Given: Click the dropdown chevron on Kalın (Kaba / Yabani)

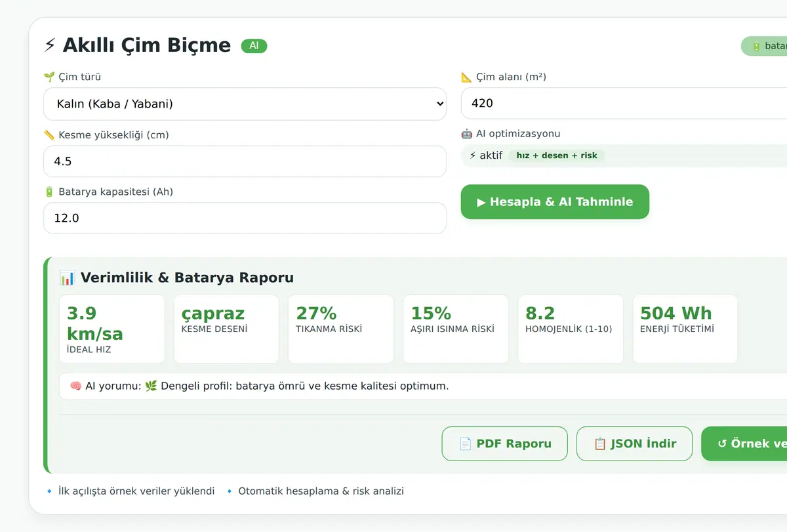Looking at the screenshot, I should (439, 104).
